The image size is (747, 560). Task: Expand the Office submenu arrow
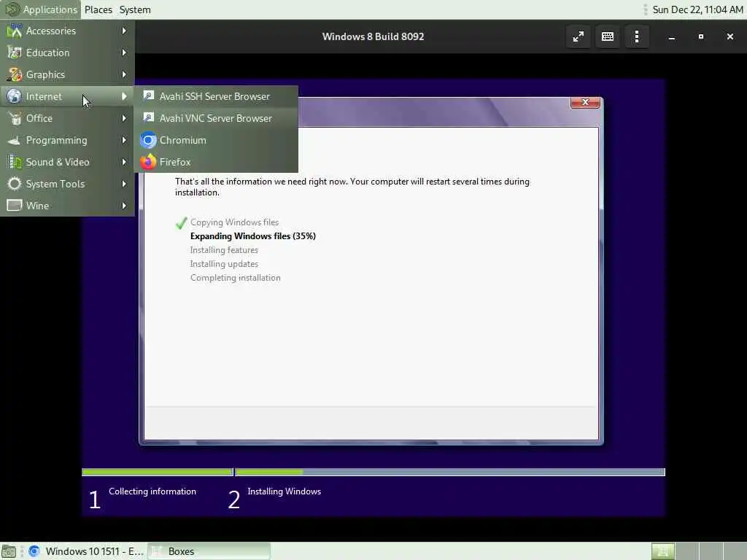point(124,119)
